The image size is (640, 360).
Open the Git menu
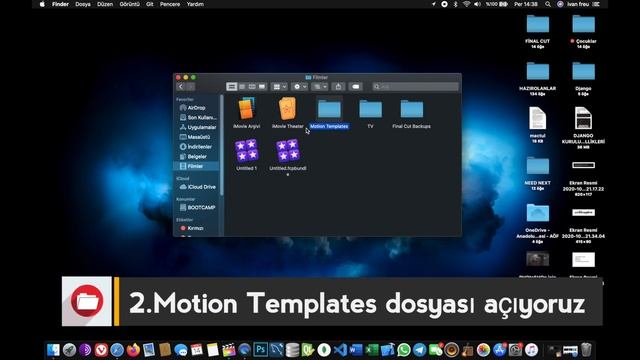coord(150,4)
